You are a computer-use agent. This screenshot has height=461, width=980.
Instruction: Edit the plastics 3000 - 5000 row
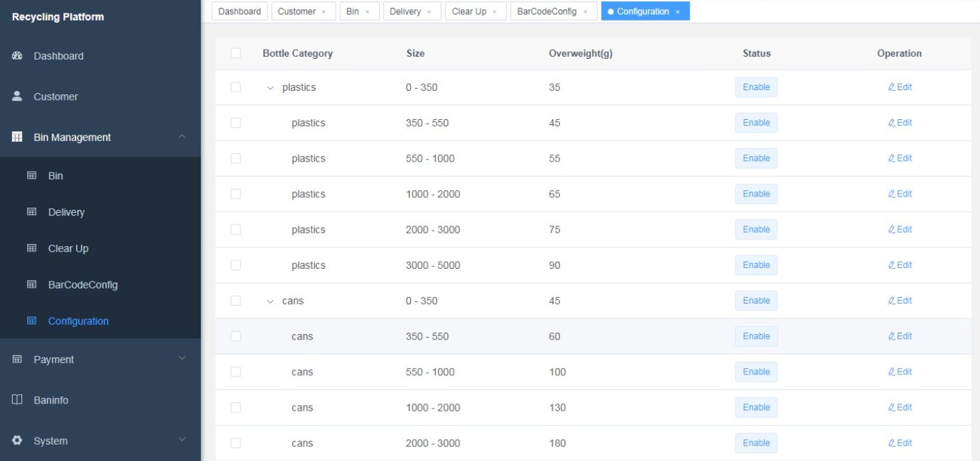click(900, 265)
